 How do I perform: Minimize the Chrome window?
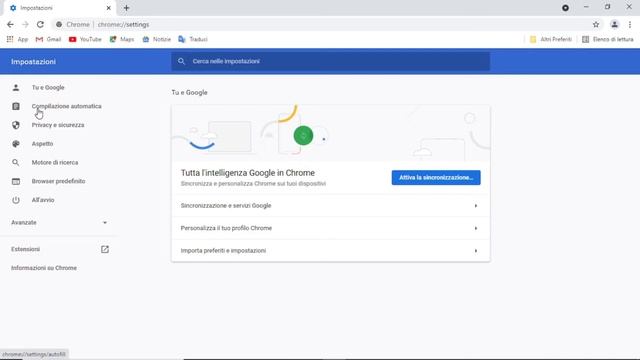[x=586, y=7]
